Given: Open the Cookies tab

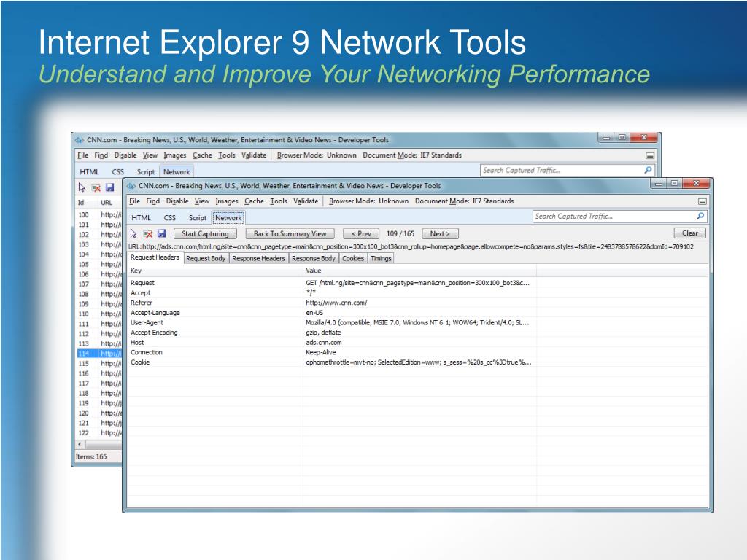Looking at the screenshot, I should [353, 258].
